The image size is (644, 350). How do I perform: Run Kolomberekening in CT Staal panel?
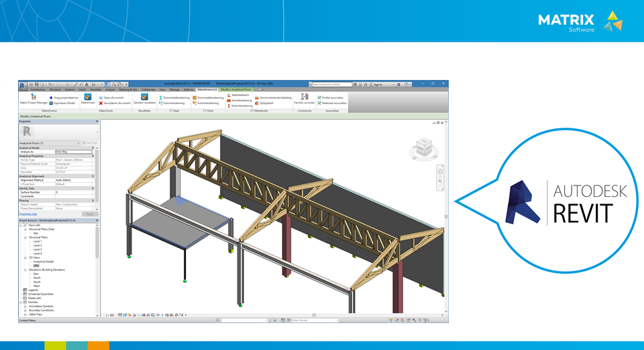point(172,103)
